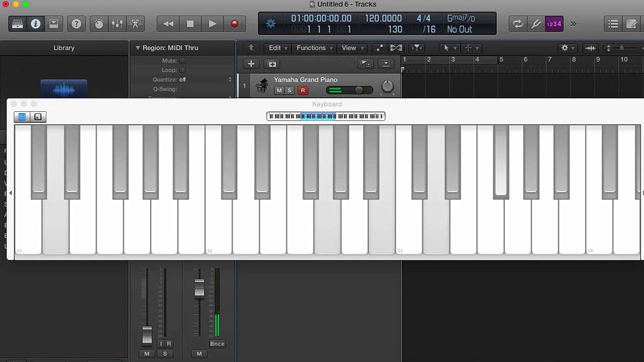Click the Record button in toolbar
The width and height of the screenshot is (644, 362).
coord(234,24)
